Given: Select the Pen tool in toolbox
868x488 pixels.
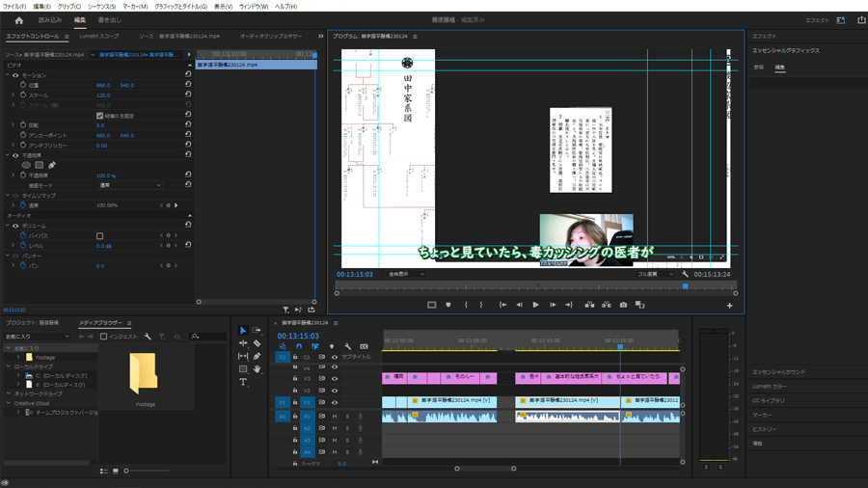Looking at the screenshot, I should click(257, 356).
